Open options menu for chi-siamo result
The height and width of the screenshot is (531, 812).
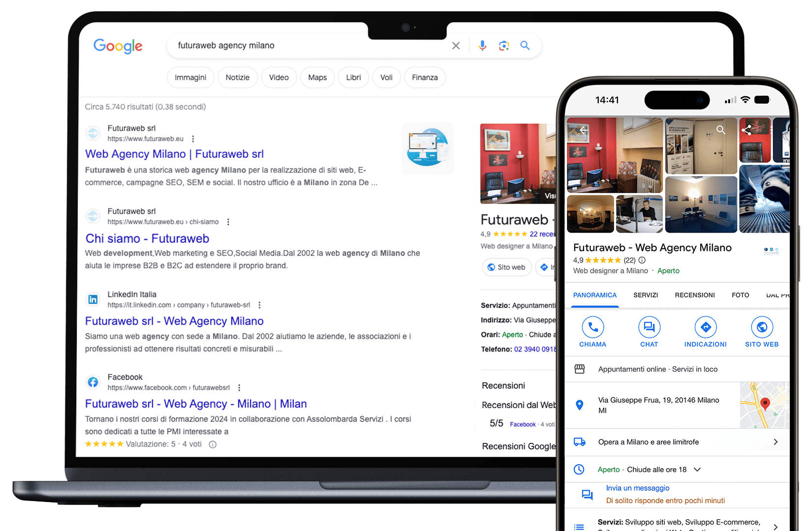(x=228, y=222)
